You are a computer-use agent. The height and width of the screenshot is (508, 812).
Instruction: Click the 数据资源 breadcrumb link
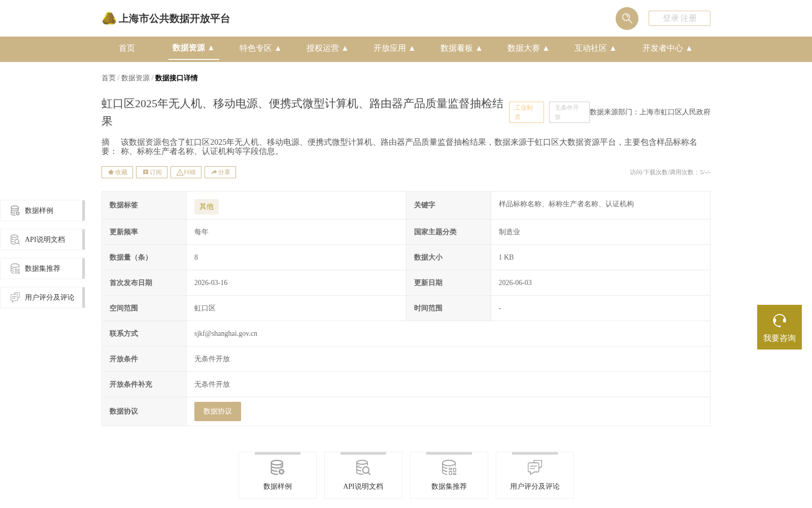tap(136, 78)
